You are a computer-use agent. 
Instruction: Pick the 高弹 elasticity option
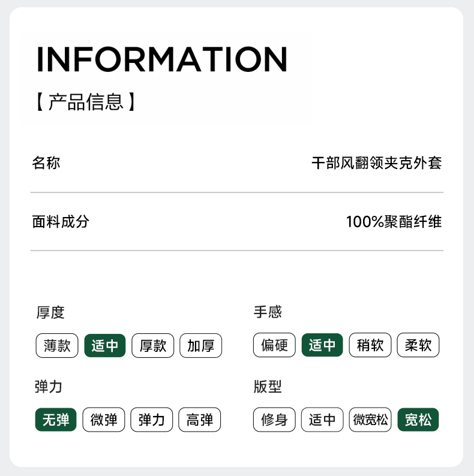pyautogui.click(x=200, y=420)
